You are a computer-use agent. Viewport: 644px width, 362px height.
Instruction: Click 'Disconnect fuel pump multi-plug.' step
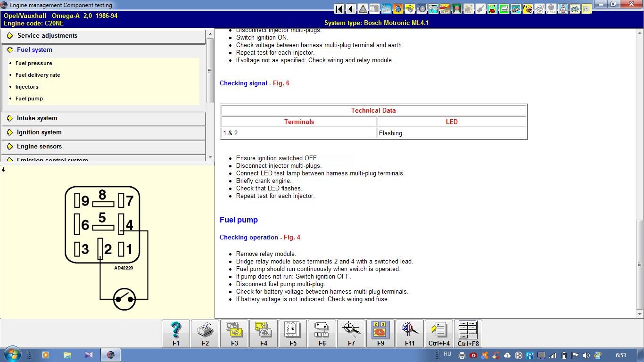281,284
